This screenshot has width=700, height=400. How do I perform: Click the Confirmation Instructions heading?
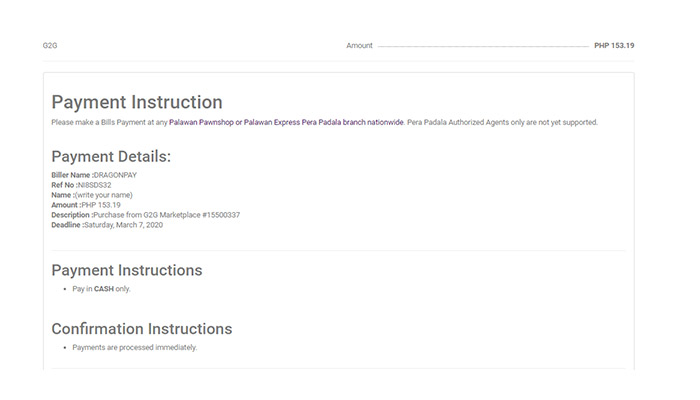pos(141,329)
